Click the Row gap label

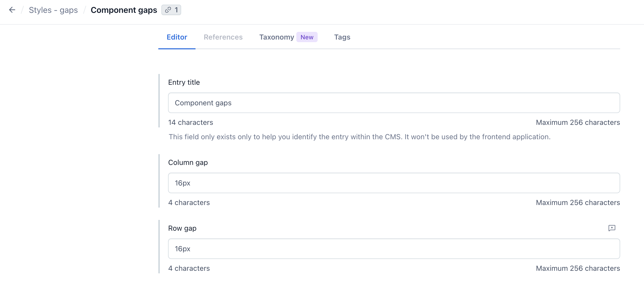pyautogui.click(x=182, y=228)
